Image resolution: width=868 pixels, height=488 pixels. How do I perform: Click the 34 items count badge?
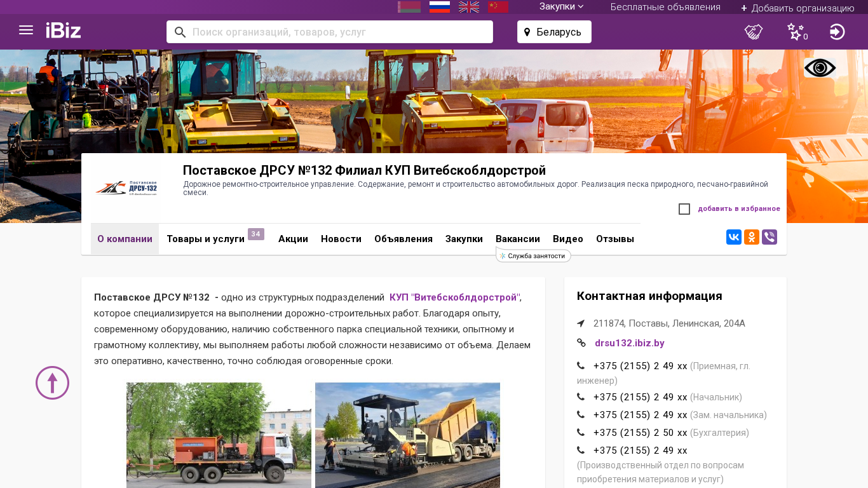point(256,234)
